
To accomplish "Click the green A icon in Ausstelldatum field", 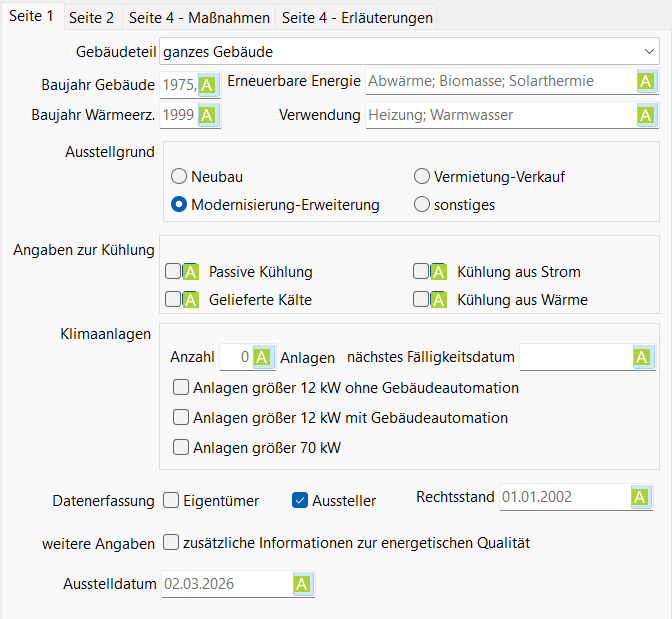I will point(302,584).
